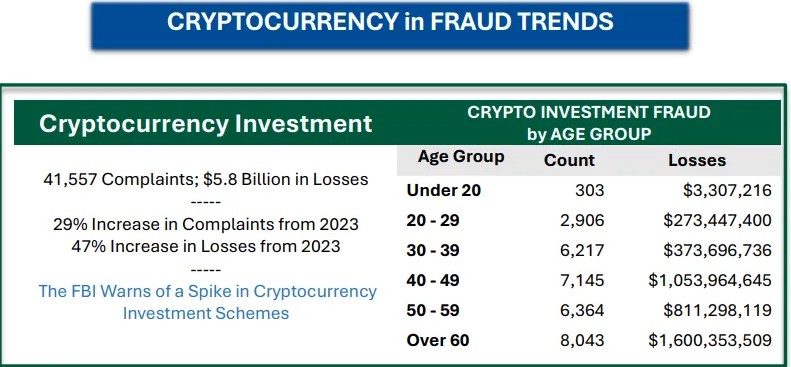Select the $1,053,964,645 losses value

[x=710, y=280]
